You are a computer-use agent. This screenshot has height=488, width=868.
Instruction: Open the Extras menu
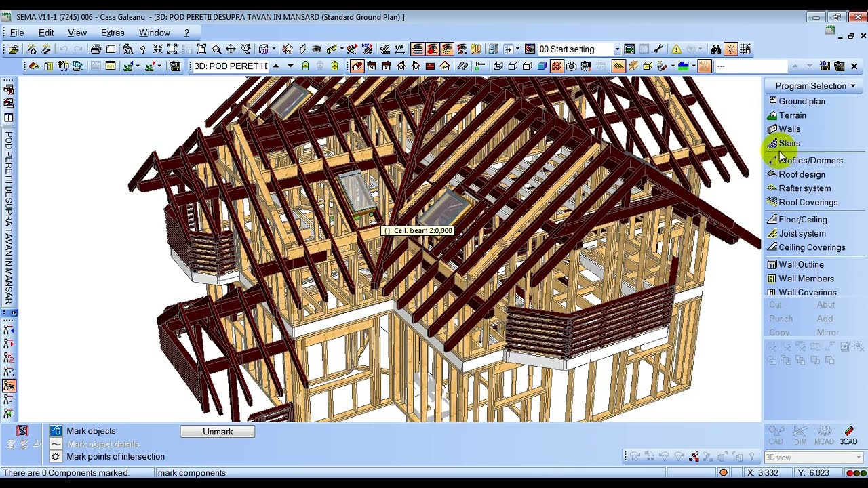113,33
